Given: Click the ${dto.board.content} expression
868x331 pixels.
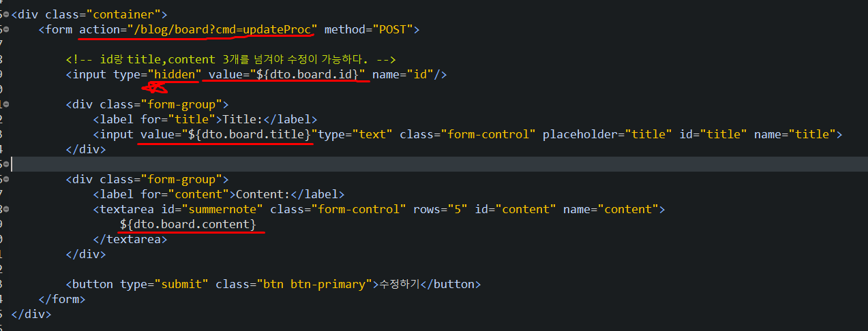Looking at the screenshot, I should [188, 224].
